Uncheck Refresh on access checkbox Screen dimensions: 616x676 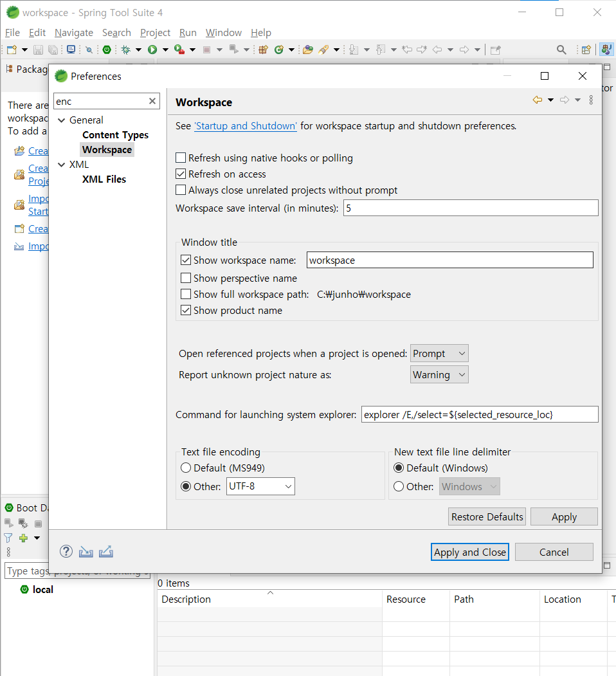click(181, 174)
